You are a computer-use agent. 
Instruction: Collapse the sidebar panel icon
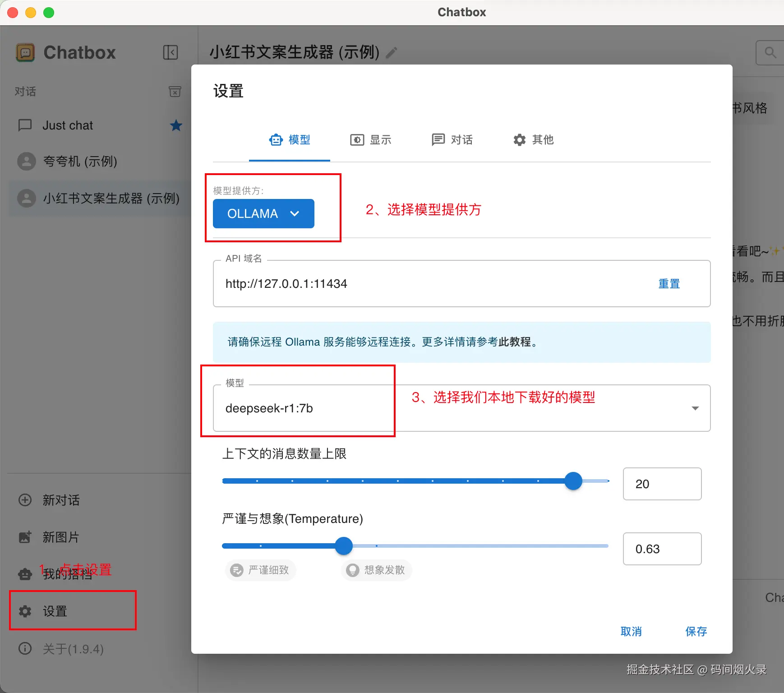171,52
